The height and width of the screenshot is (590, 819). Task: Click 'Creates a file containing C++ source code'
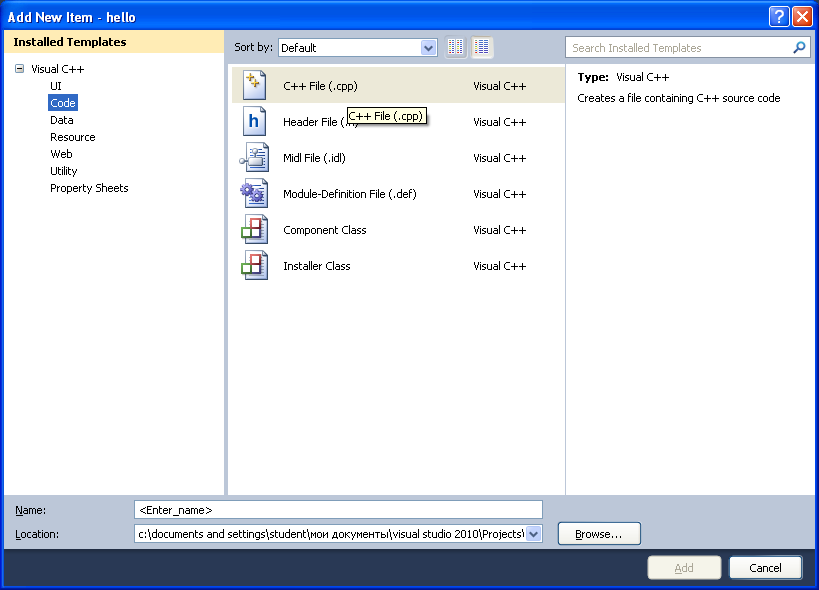pos(678,98)
